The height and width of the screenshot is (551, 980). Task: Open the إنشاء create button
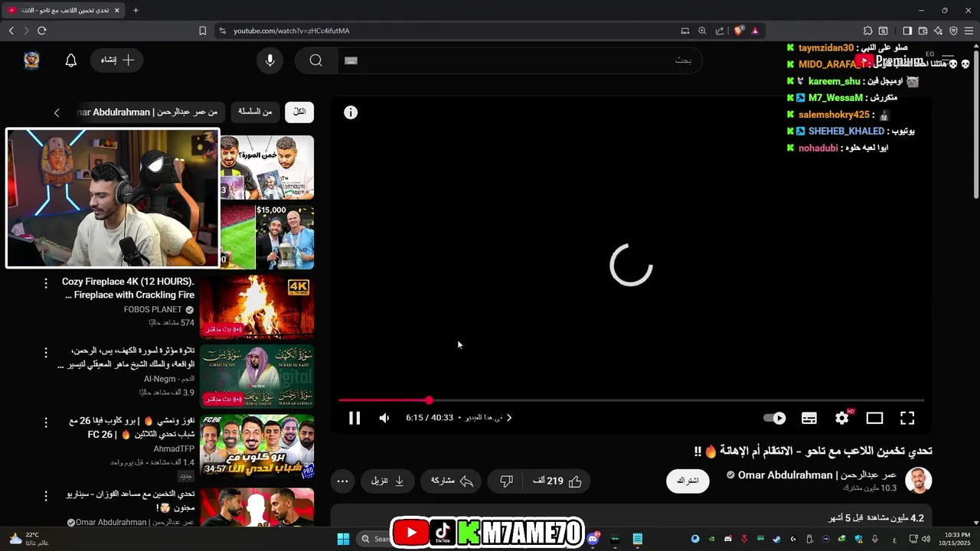click(x=117, y=60)
